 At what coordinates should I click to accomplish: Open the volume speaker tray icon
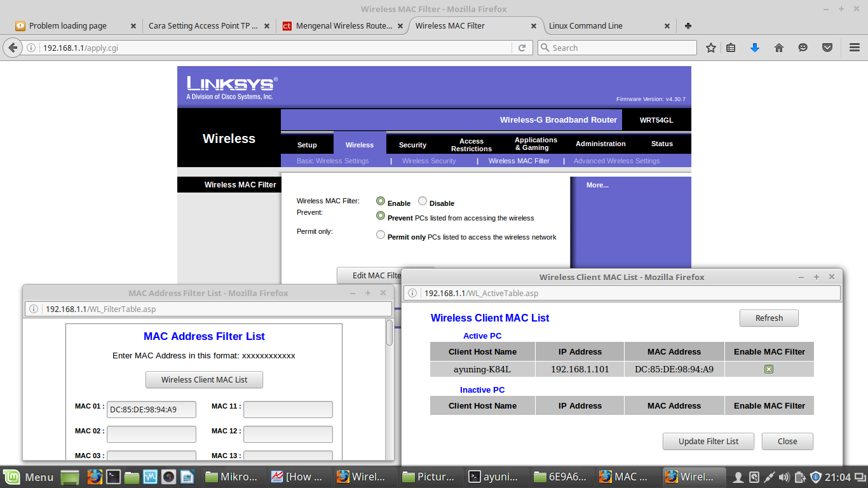[785, 477]
